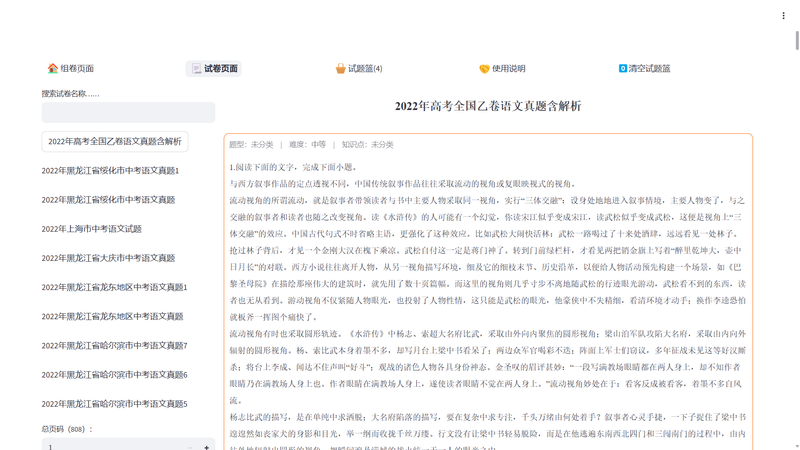Click the handshake icon for 使用说明
This screenshot has width=800, height=450.
(484, 69)
